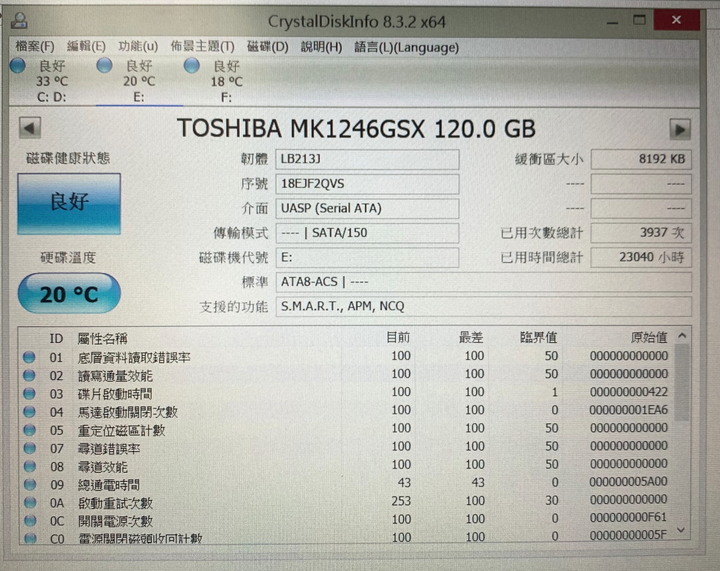Open the 檔案(F) menu
The image size is (720, 571).
pyautogui.click(x=35, y=46)
